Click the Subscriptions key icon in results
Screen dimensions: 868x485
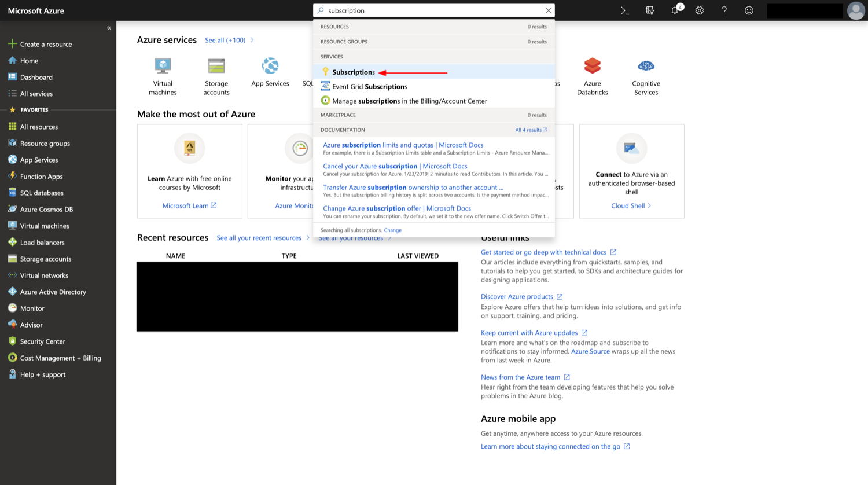(x=325, y=72)
